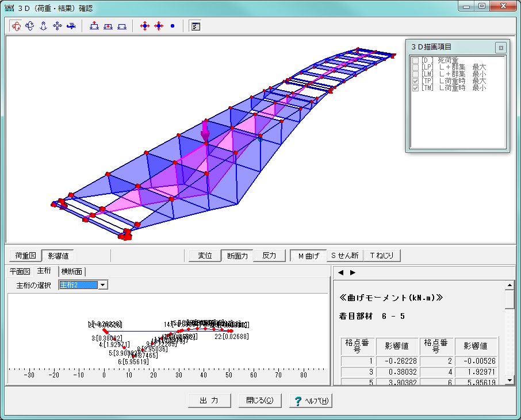
Task: Select the four-arrow pan tool
Action: 58,26
